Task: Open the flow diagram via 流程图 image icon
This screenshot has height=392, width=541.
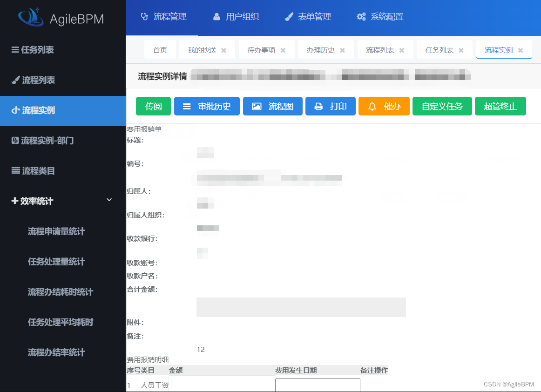Action: coord(257,106)
